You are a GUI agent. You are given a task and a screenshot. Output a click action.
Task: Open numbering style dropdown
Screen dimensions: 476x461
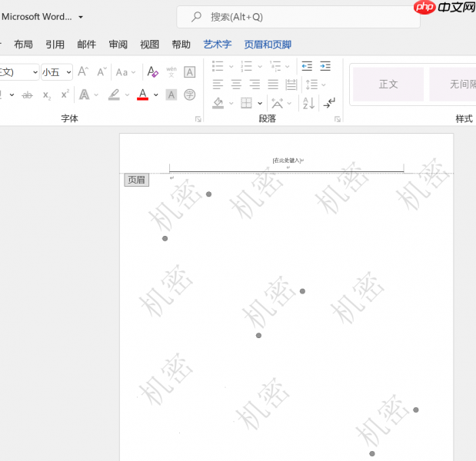(x=260, y=66)
